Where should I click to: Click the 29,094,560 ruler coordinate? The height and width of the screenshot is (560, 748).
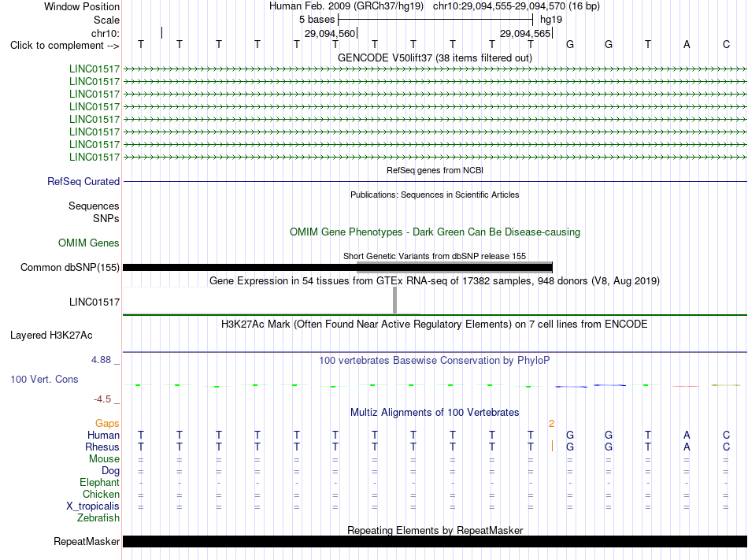pos(330,33)
